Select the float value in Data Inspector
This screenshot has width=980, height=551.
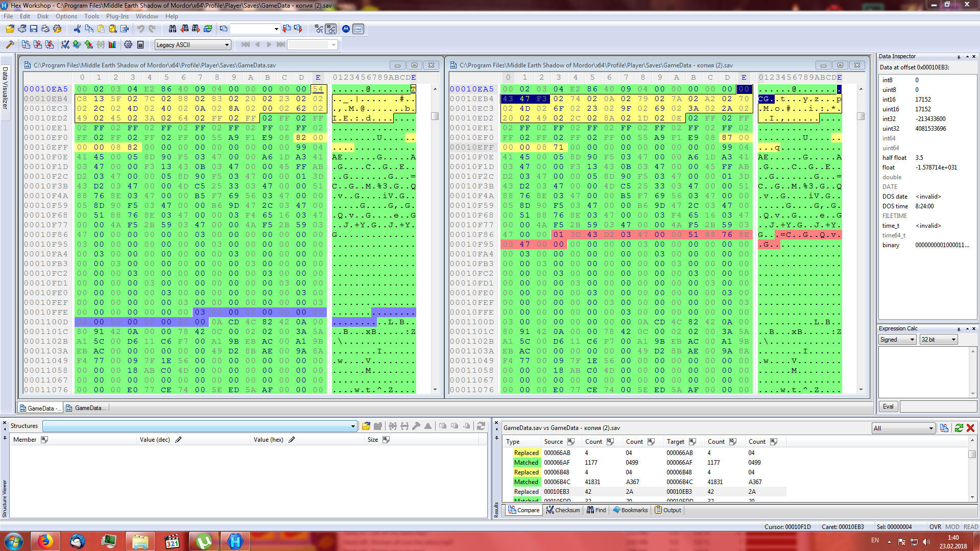click(937, 167)
